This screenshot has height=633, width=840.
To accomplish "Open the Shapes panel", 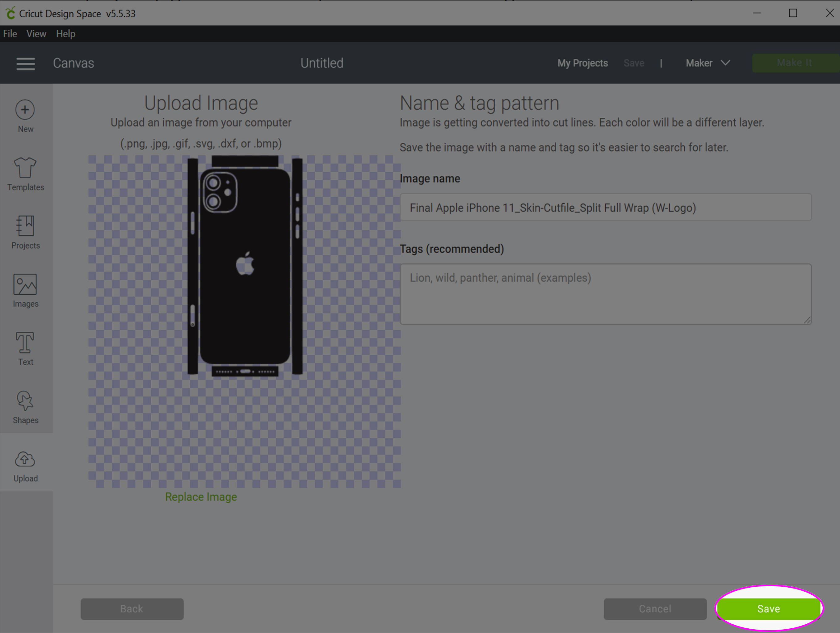I will (x=25, y=408).
